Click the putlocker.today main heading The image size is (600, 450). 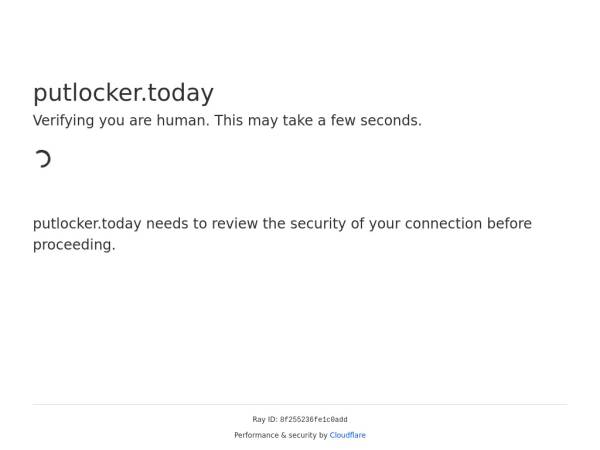pos(123,93)
